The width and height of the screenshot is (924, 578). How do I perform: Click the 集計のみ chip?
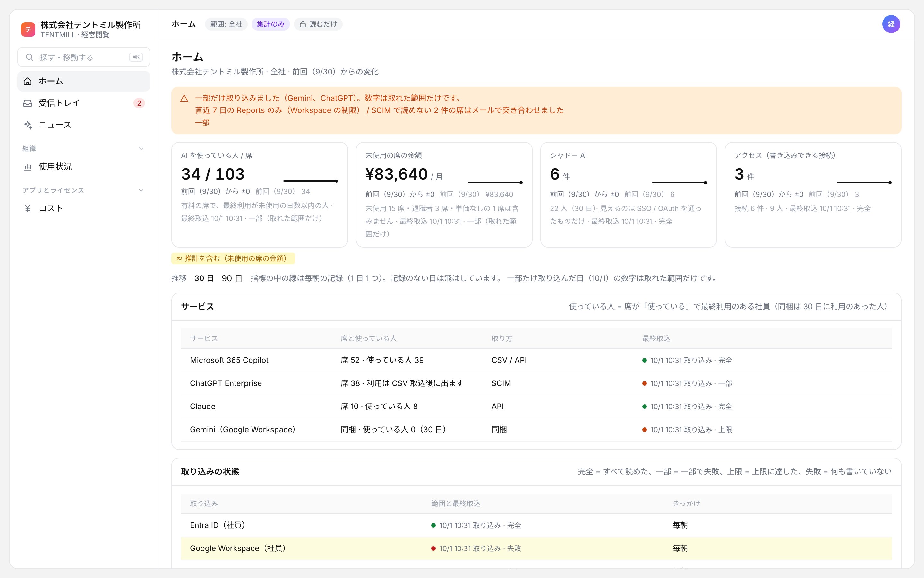270,24
